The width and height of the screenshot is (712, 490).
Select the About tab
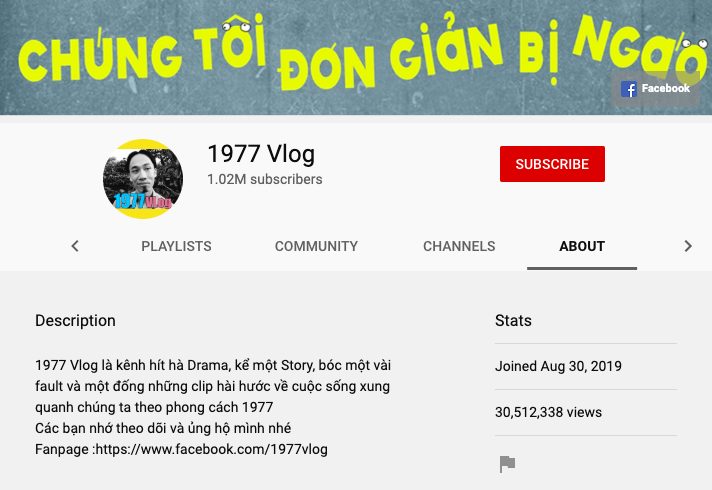click(x=582, y=246)
